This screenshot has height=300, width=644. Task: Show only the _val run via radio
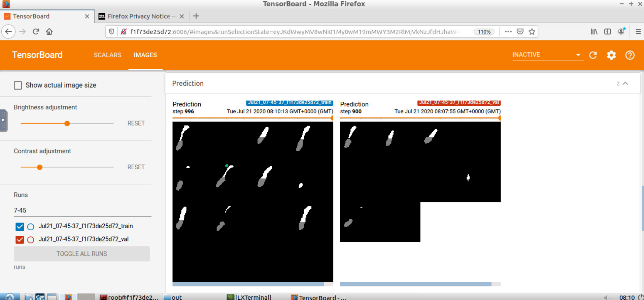[31, 240]
